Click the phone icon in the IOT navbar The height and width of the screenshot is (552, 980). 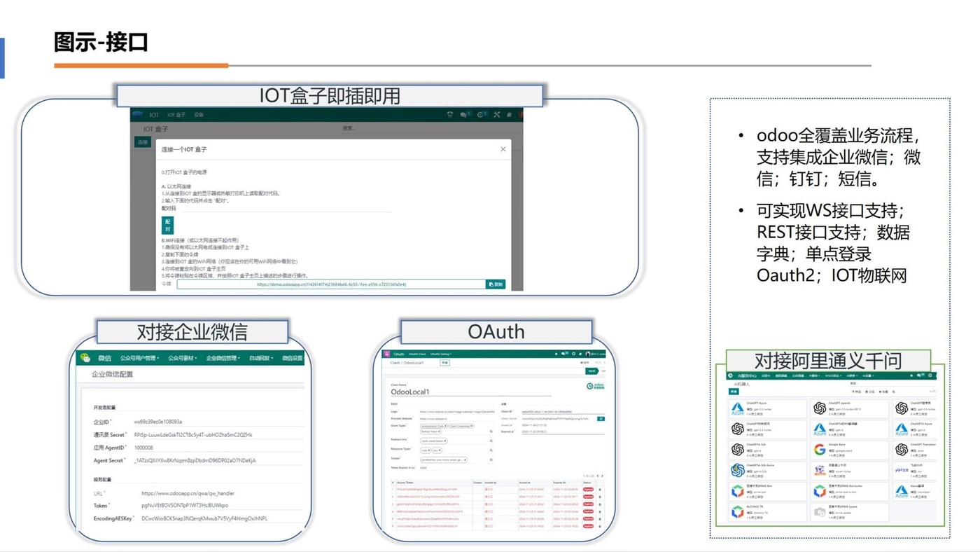point(449,115)
